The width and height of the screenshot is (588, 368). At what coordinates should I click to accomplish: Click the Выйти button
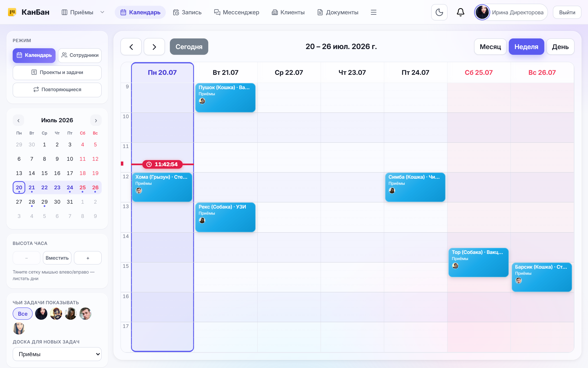coord(567,12)
